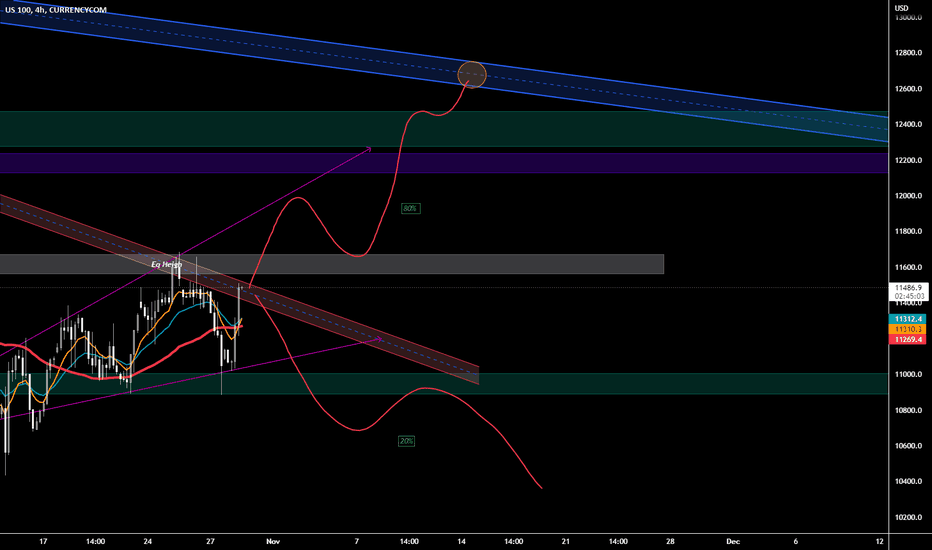Viewport: 932px width, 550px height.
Task: Click the 12600.0 price axis label
Action: coord(908,89)
